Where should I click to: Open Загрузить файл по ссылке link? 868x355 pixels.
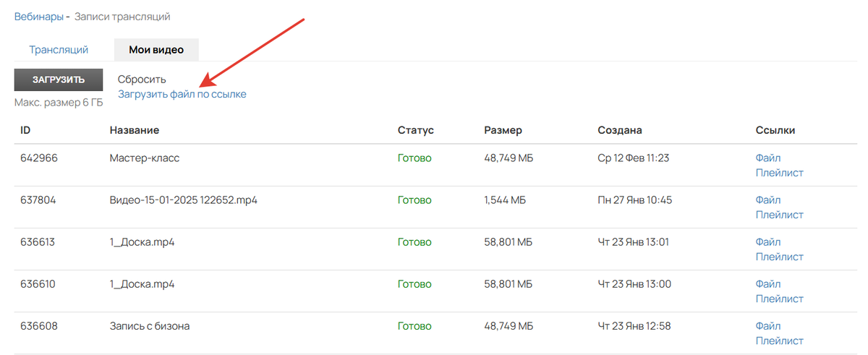182,94
